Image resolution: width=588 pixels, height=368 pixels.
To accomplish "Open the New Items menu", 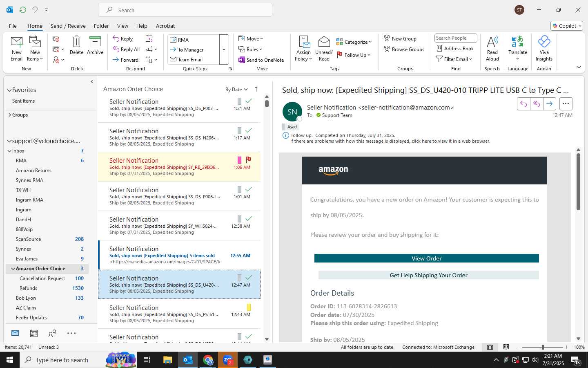I will pyautogui.click(x=35, y=49).
